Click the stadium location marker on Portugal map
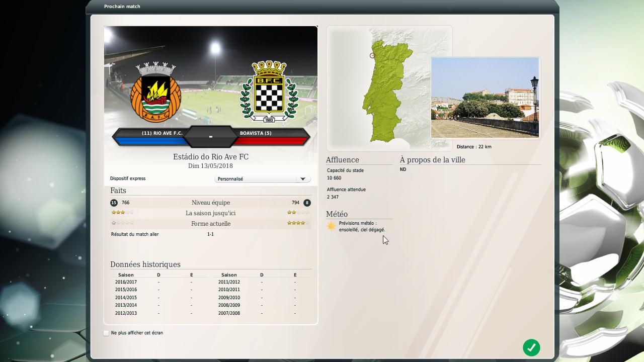 372,56
